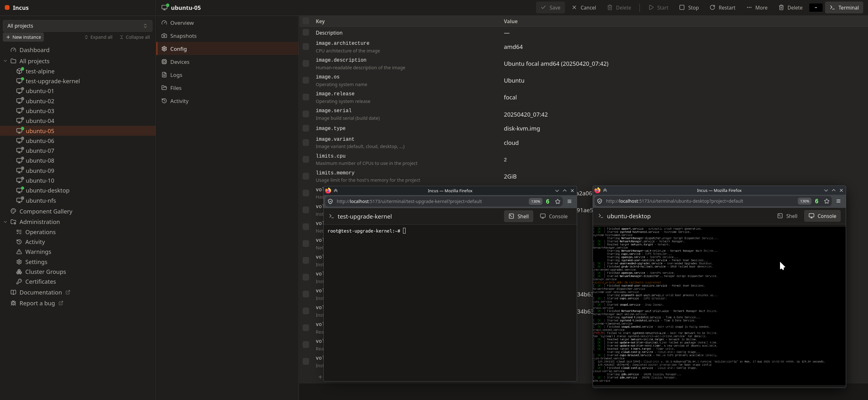Collapse the Administration section chevron
This screenshot has height=400, width=868.
(x=5, y=222)
